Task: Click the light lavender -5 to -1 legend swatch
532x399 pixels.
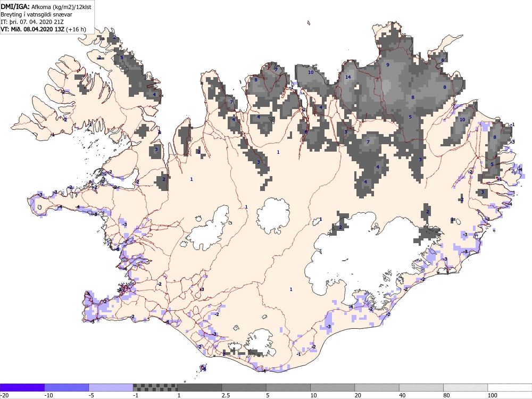Action: point(111,387)
